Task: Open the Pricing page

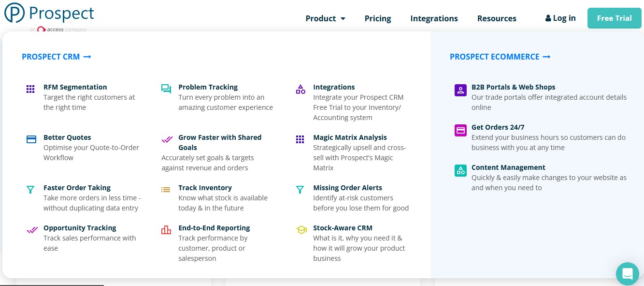Action: tap(378, 18)
